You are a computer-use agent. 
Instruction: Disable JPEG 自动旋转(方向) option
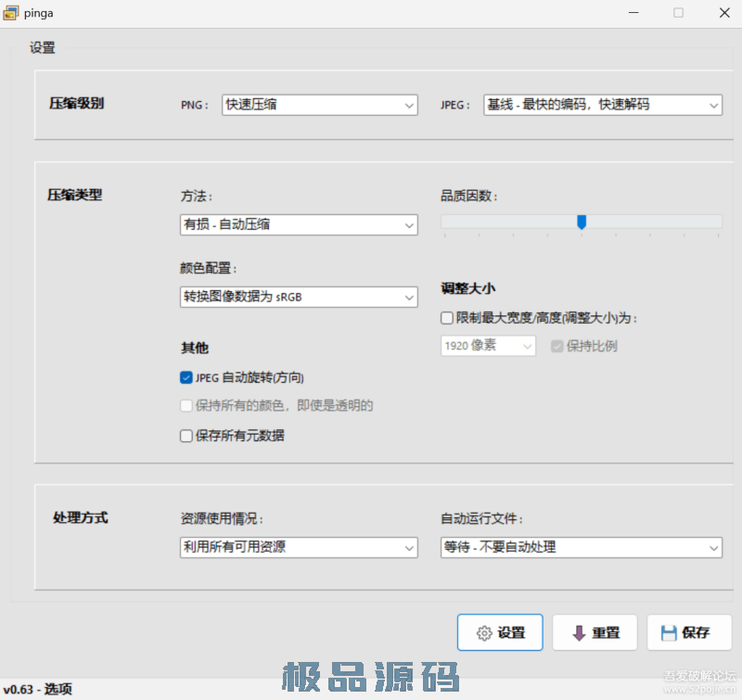185,378
